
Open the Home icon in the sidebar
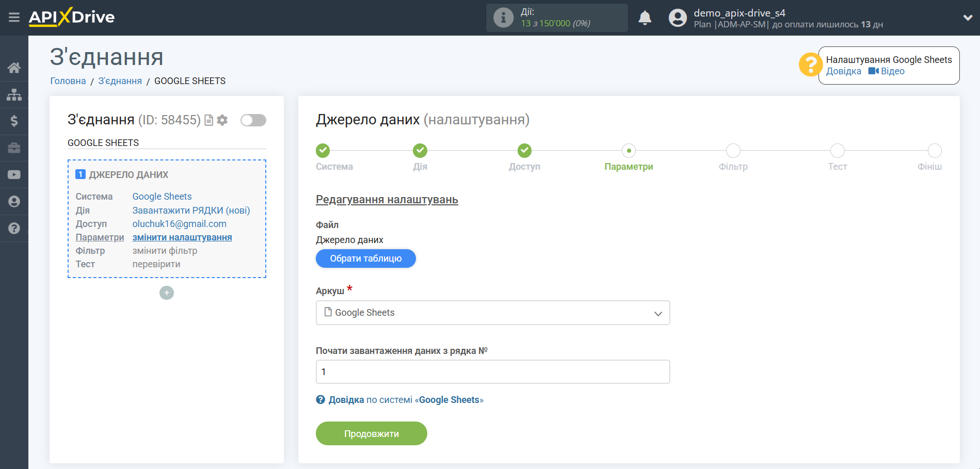point(14,67)
